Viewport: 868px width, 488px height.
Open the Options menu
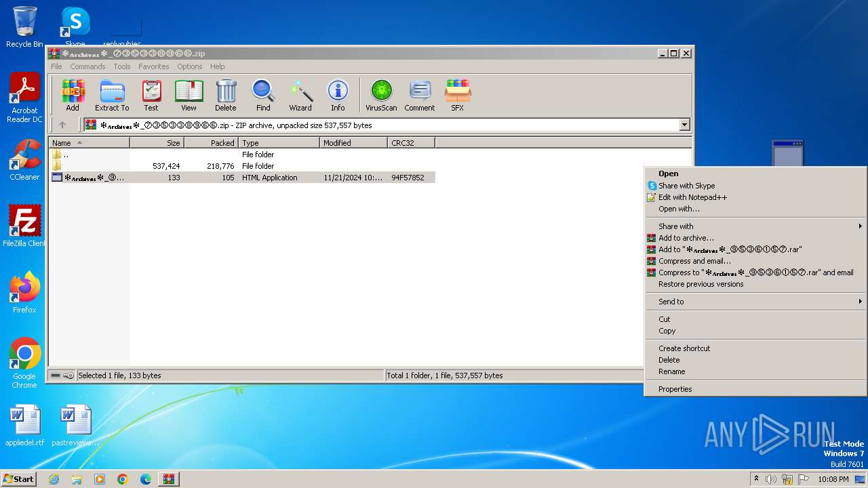[190, 66]
